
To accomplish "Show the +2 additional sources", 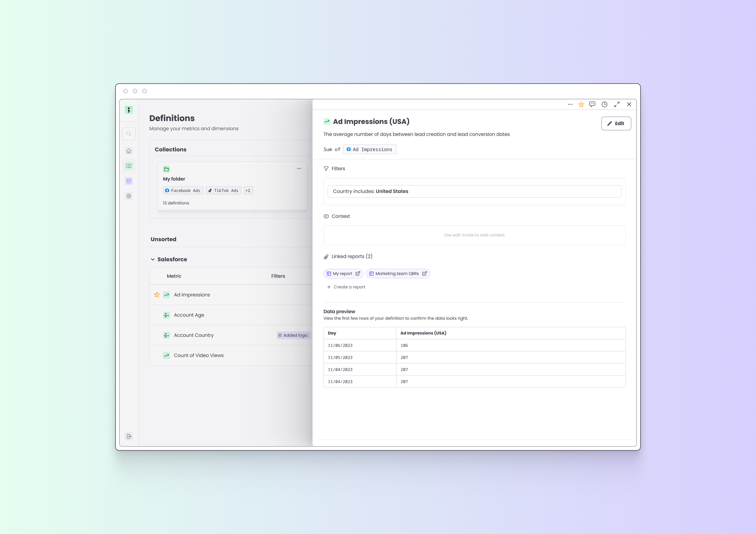I will (x=248, y=190).
